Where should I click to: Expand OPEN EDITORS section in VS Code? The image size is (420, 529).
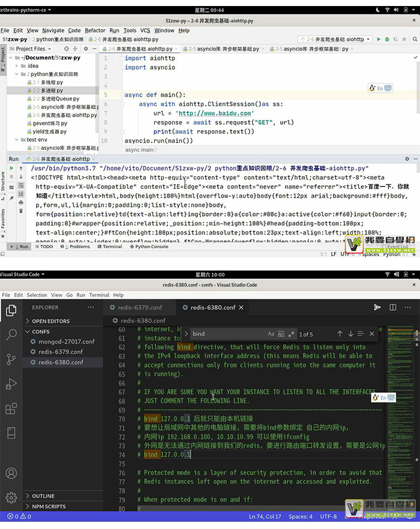[x=63, y=321]
